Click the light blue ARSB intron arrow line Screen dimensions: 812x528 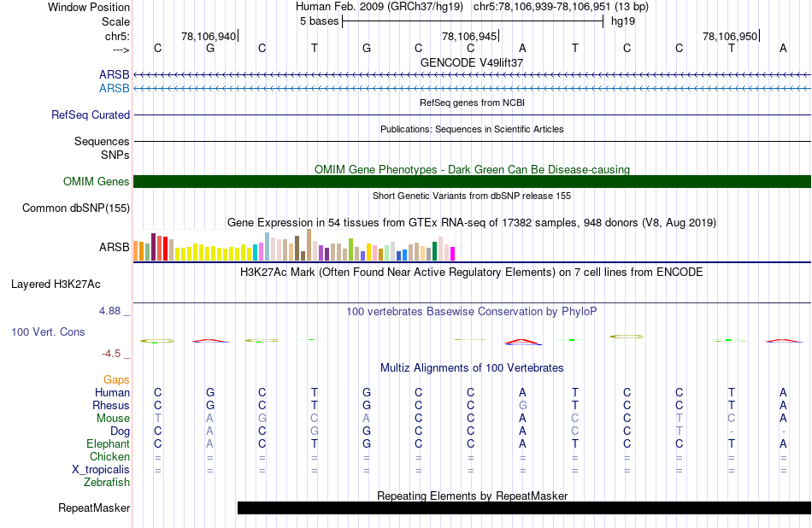(472, 89)
